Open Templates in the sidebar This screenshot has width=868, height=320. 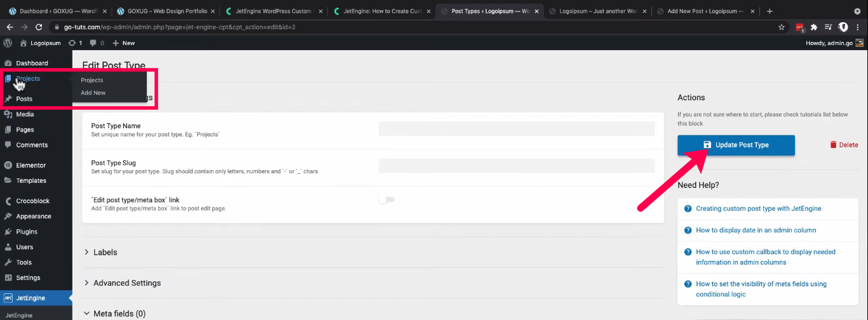point(31,180)
